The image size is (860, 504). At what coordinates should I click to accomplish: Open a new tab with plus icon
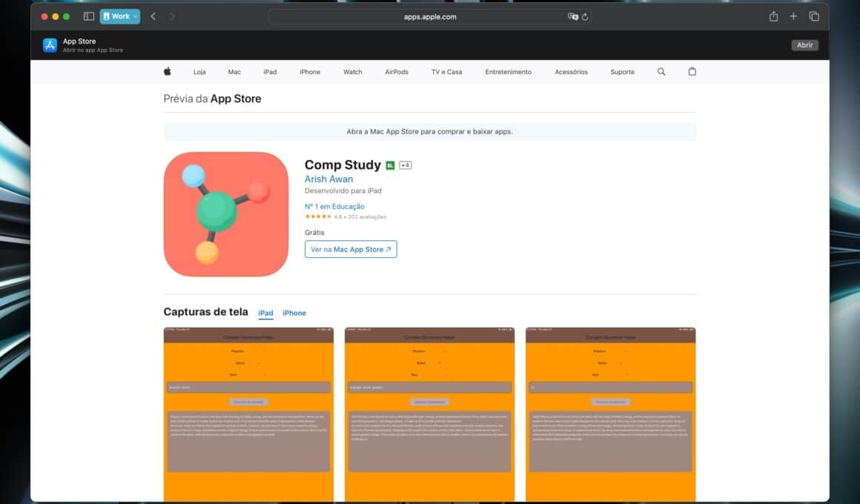coord(793,16)
